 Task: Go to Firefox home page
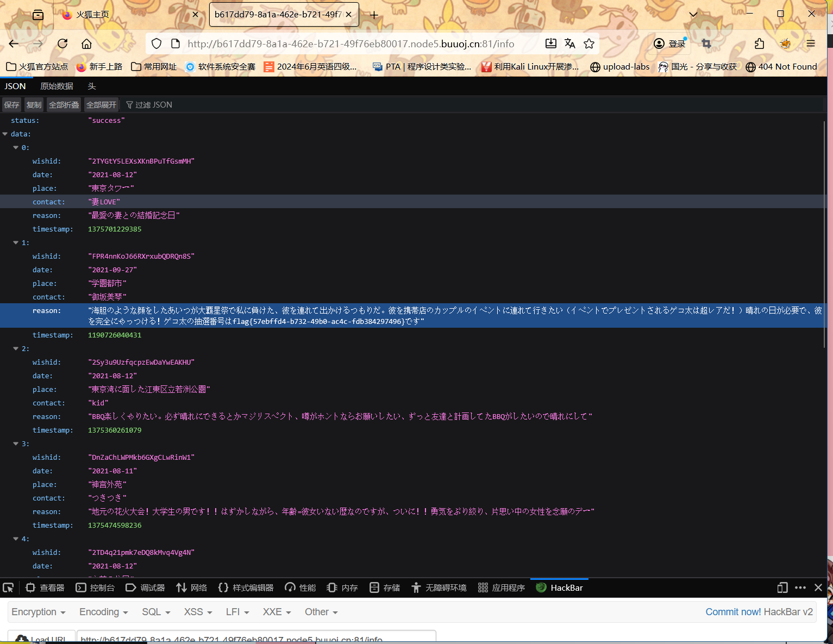coord(86,44)
